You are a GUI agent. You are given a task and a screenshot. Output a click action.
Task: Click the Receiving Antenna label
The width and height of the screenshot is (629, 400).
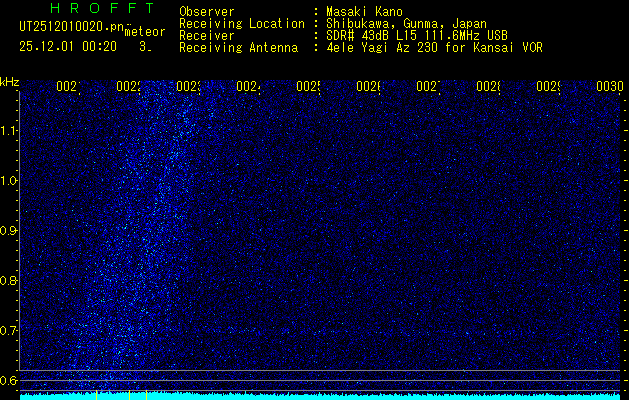239,48
